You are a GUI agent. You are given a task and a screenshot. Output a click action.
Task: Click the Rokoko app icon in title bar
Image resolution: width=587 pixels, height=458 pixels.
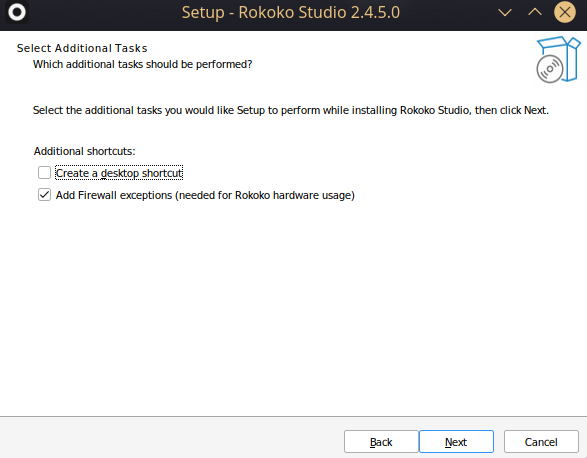pyautogui.click(x=17, y=12)
